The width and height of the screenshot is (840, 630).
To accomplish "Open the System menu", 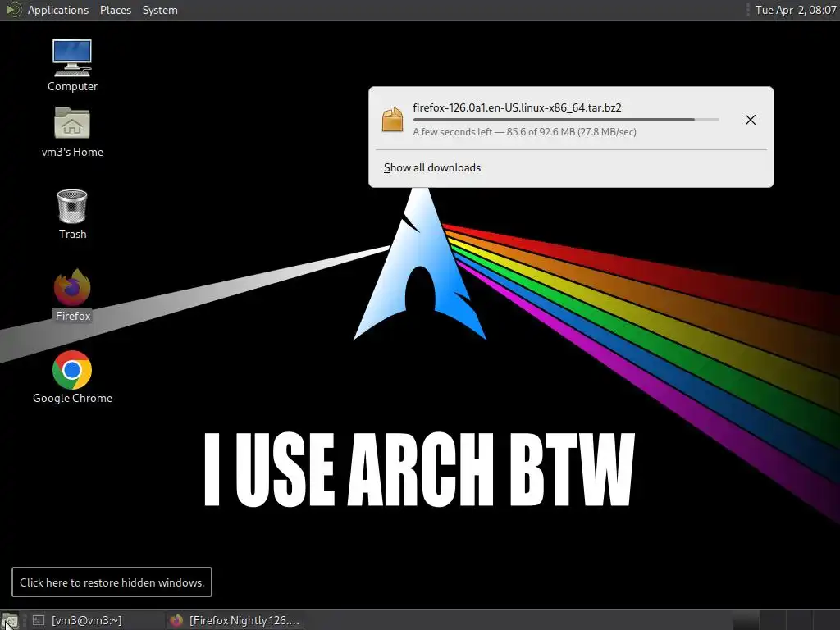I will tap(160, 10).
